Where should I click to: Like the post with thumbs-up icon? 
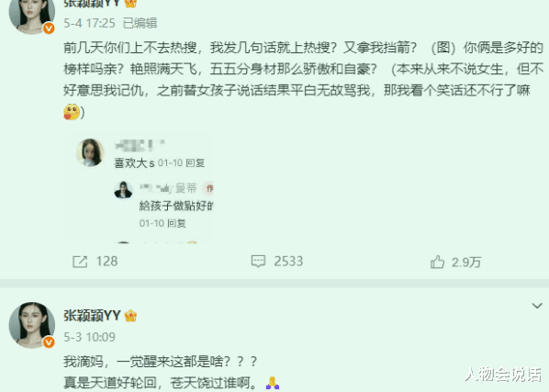[437, 262]
